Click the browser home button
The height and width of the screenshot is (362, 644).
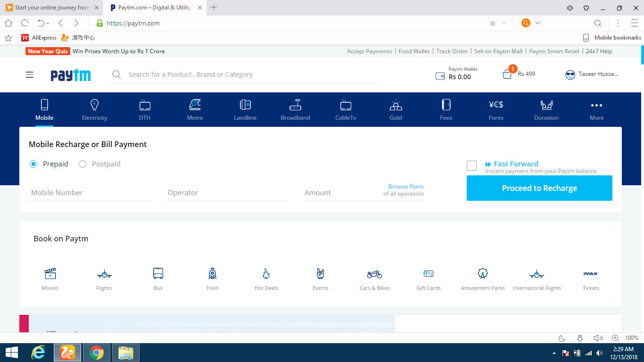[x=8, y=23]
